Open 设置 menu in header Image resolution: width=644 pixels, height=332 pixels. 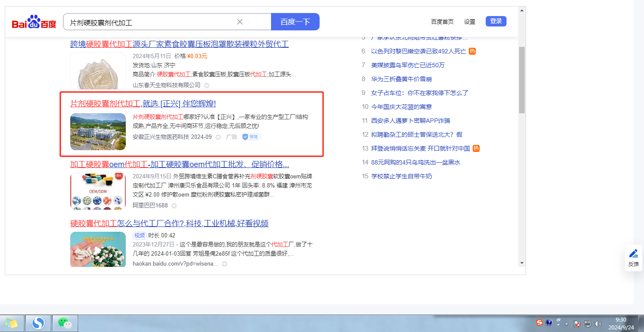[470, 22]
